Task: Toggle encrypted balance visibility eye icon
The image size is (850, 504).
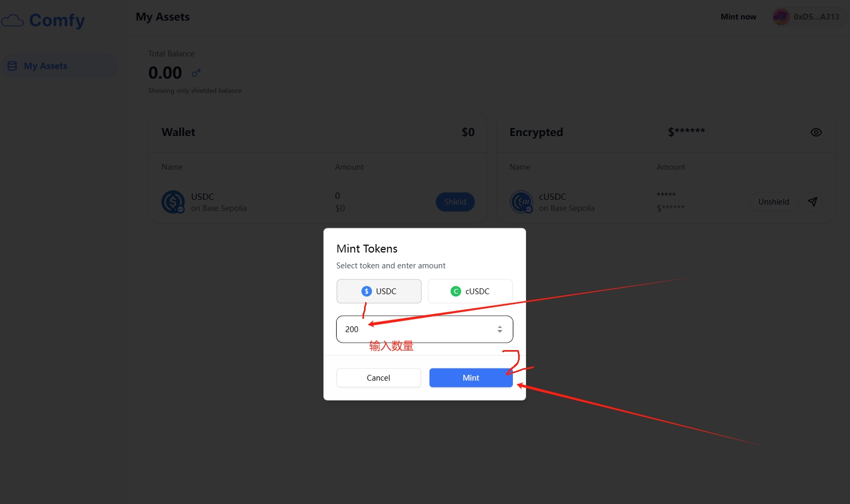Action: tap(816, 132)
